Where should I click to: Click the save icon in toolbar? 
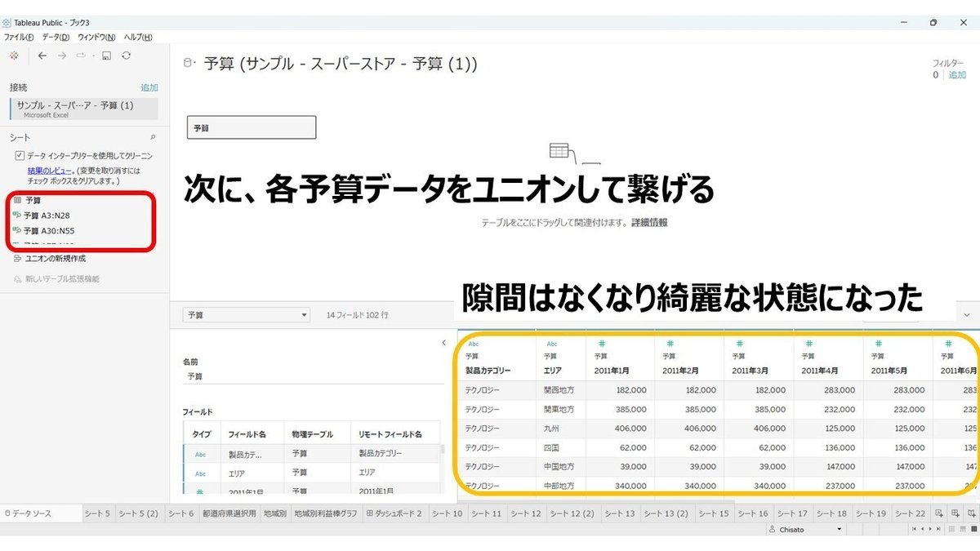tap(106, 56)
